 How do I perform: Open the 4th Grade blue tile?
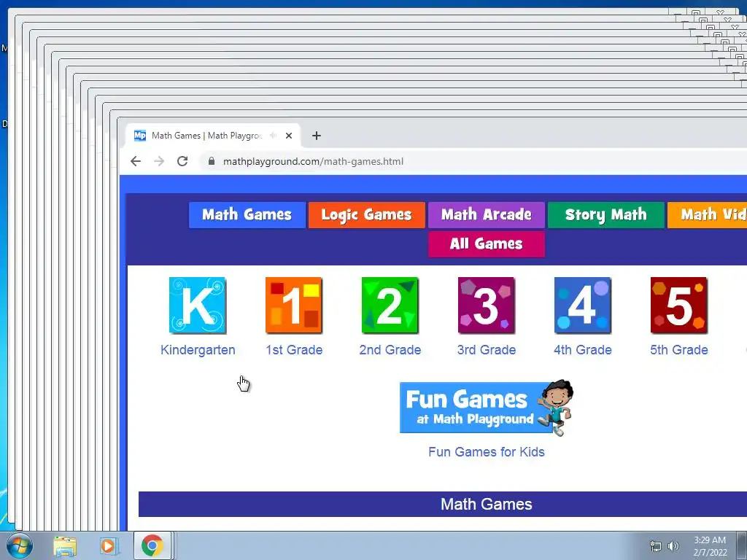[582, 306]
